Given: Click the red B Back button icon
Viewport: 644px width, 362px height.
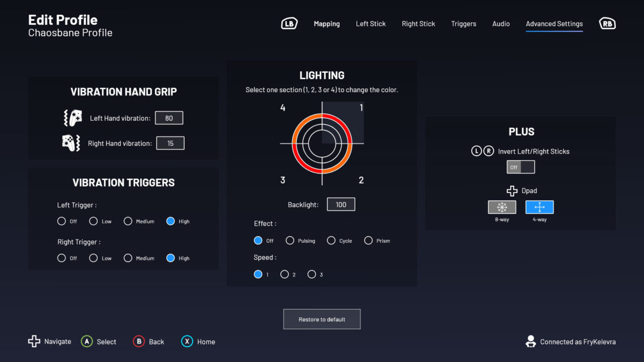Looking at the screenshot, I should (139, 342).
